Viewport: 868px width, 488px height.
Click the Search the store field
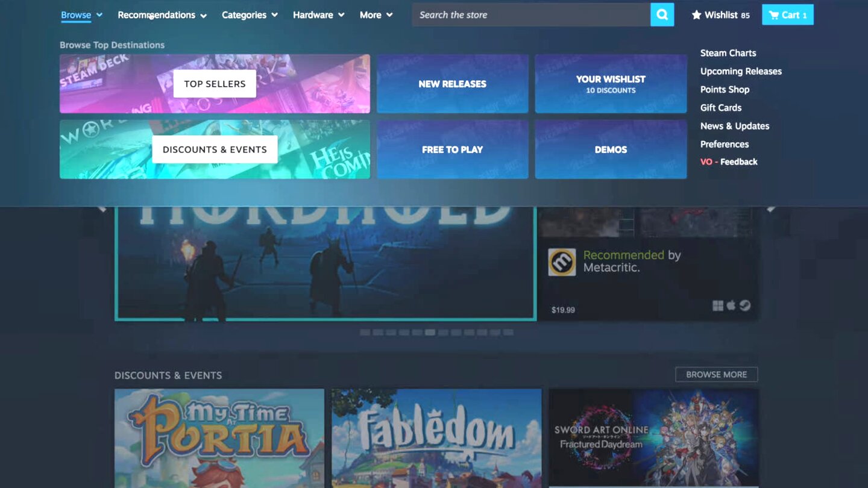point(530,15)
